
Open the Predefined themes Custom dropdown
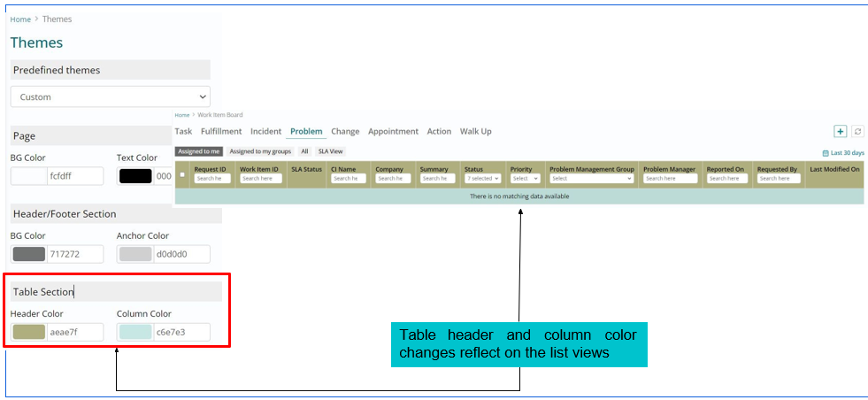point(111,96)
